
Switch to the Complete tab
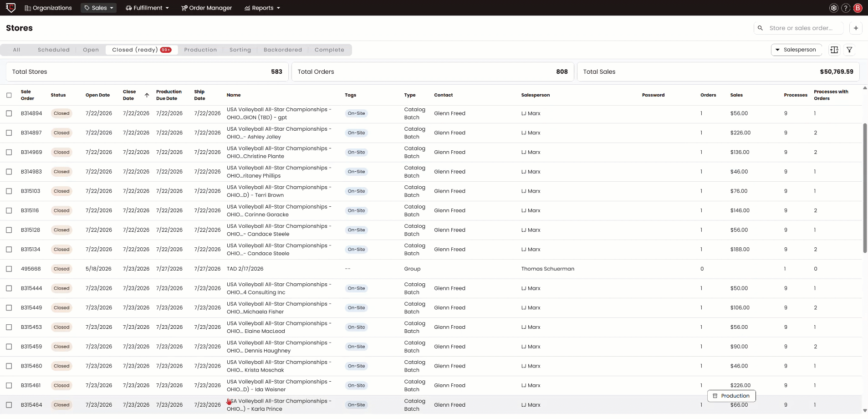pyautogui.click(x=329, y=50)
